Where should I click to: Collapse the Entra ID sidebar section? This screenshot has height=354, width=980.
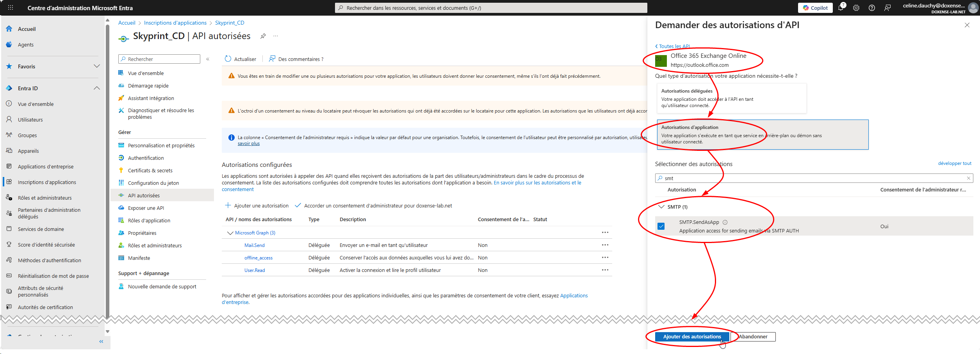(x=97, y=88)
